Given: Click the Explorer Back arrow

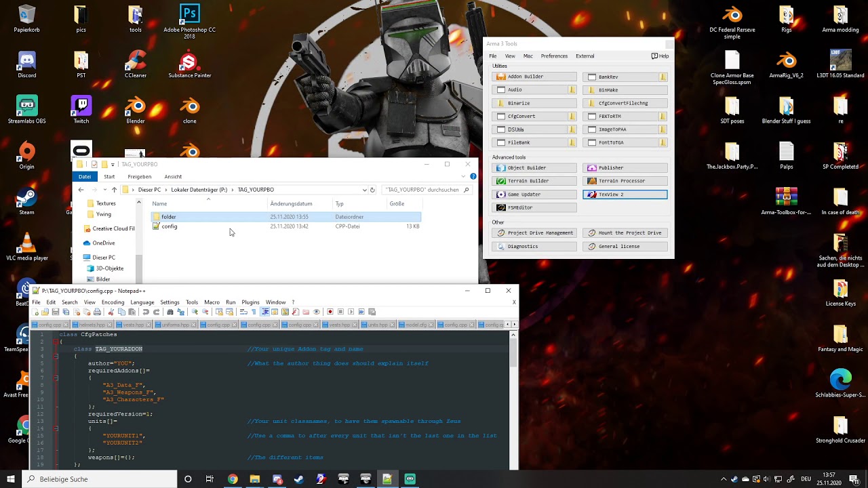Looking at the screenshot, I should coord(81,190).
